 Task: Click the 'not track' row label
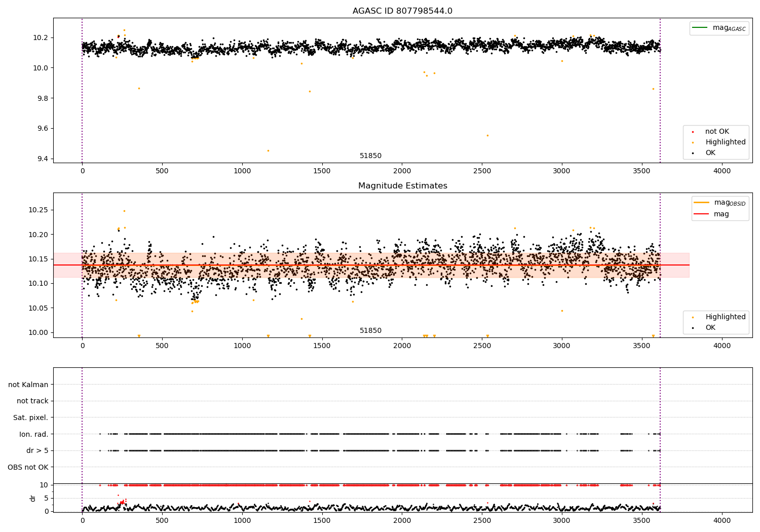click(x=32, y=401)
